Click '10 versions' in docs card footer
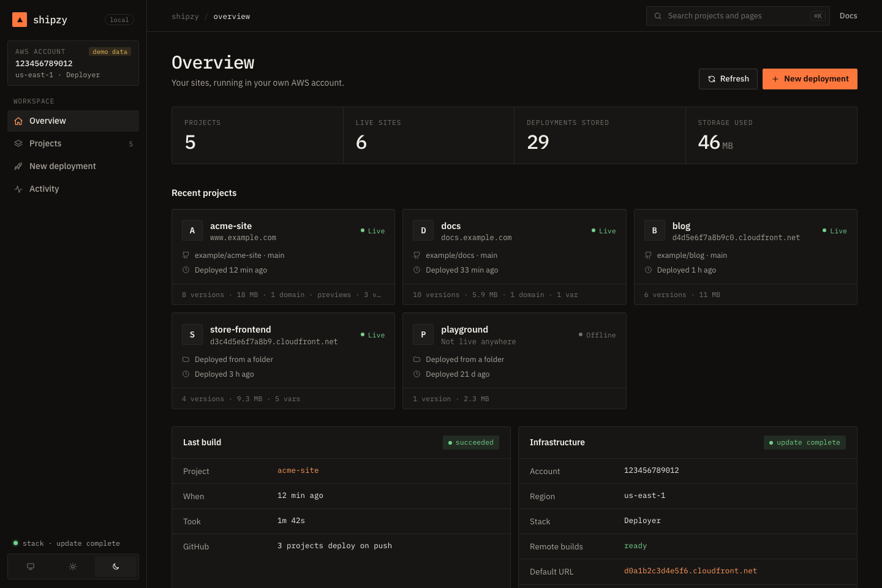The width and height of the screenshot is (882, 588). click(x=436, y=295)
